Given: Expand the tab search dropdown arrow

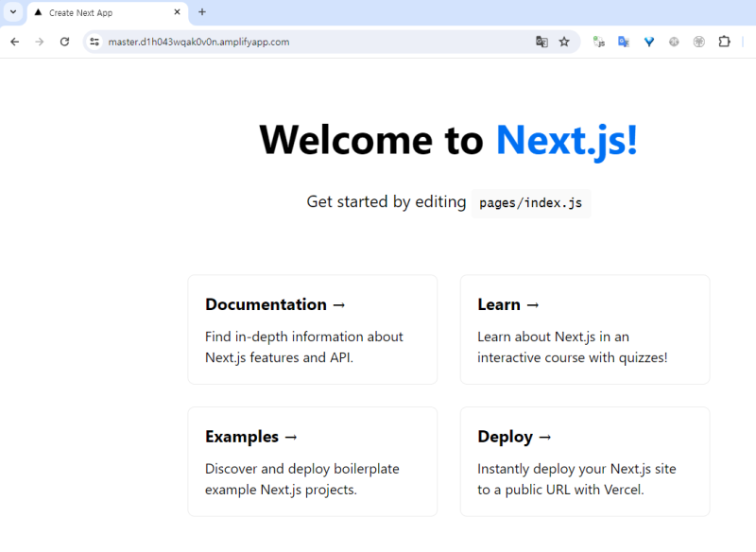Looking at the screenshot, I should point(13,12).
